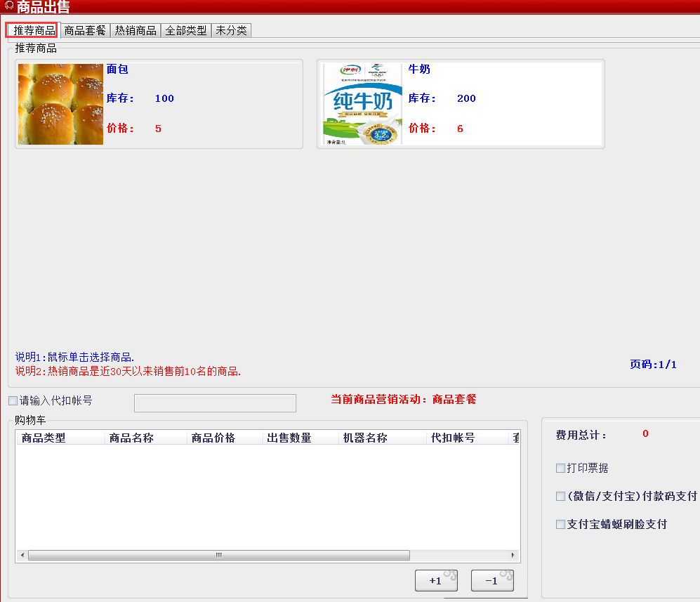700x602 pixels.
Task: Click the 出售数量 column header
Action: coord(289,438)
